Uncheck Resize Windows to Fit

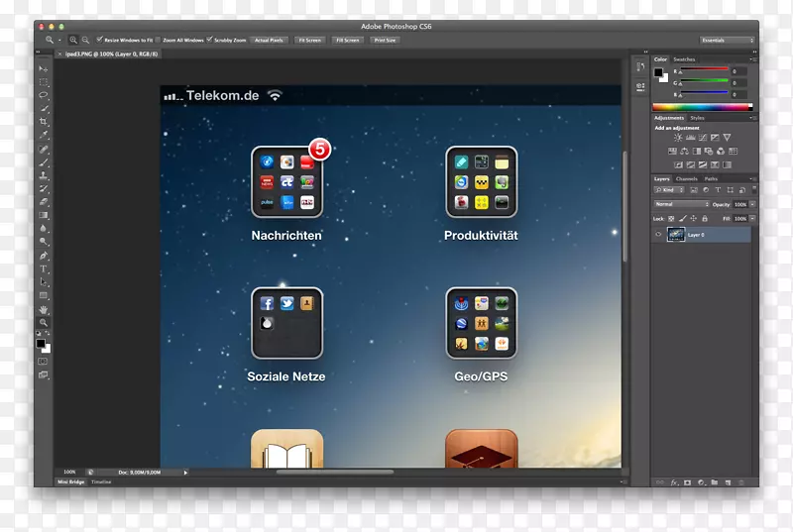(x=100, y=41)
